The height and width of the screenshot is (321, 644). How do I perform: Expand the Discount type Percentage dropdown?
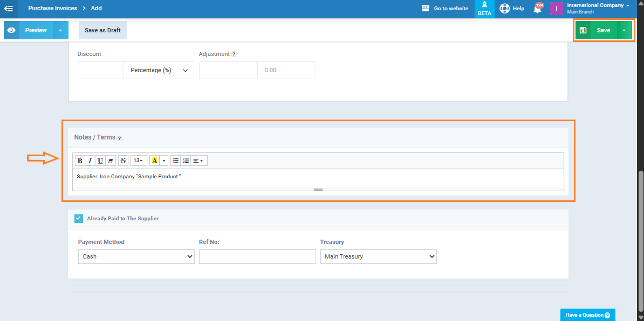pos(159,71)
